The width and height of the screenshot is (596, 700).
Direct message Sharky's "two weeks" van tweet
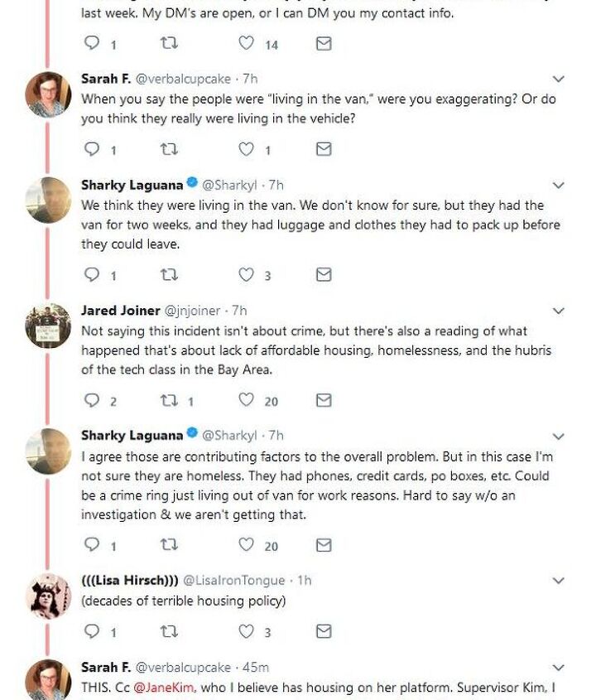pyautogui.click(x=324, y=275)
